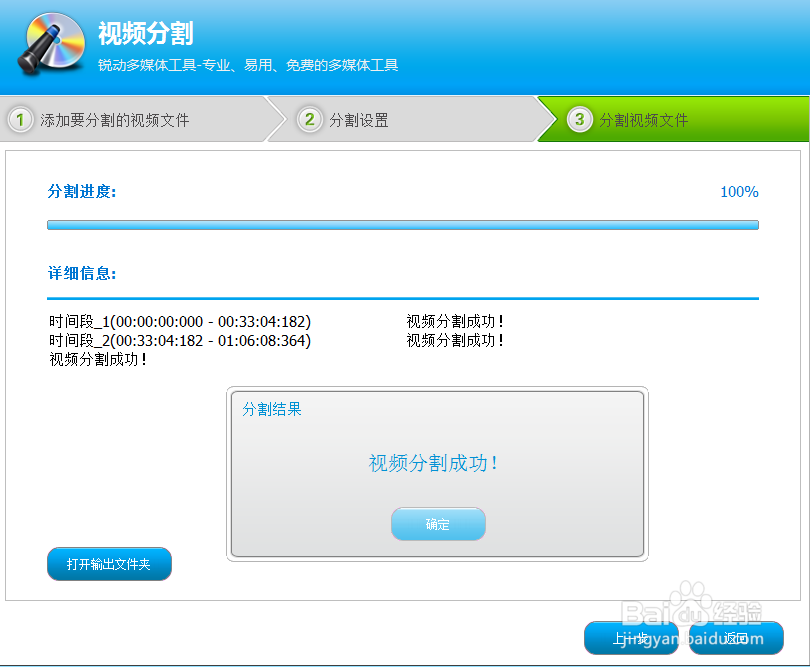
Task: Switch to the 分割设置 step tab
Action: pos(360,118)
